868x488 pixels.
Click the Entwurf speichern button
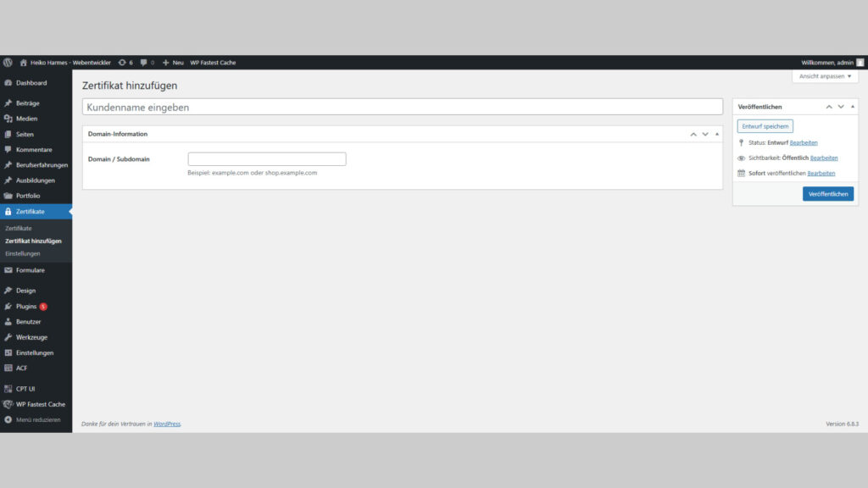(765, 125)
